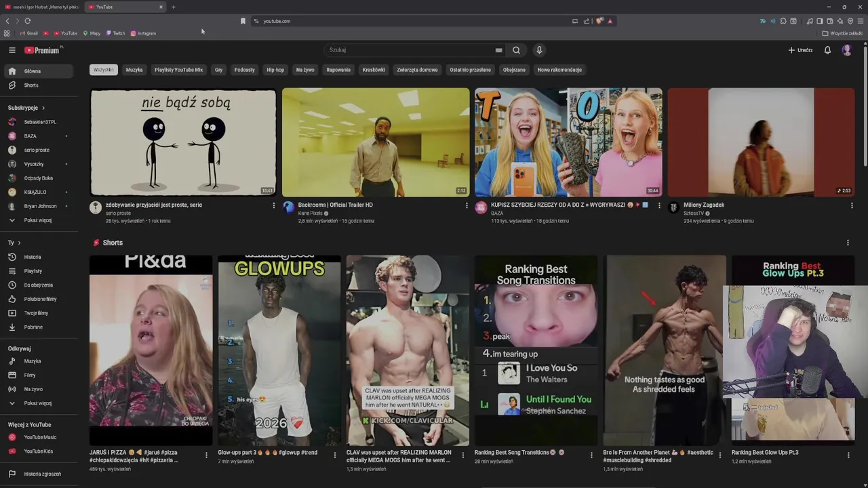Image resolution: width=868 pixels, height=488 pixels.
Task: Open Wszystkie zakładki bookmarks folder
Action: click(x=843, y=33)
